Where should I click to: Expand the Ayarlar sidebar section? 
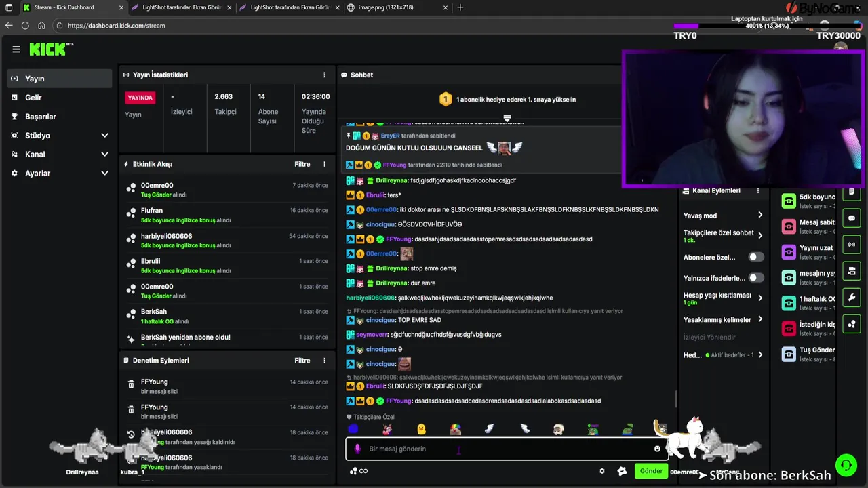click(60, 174)
